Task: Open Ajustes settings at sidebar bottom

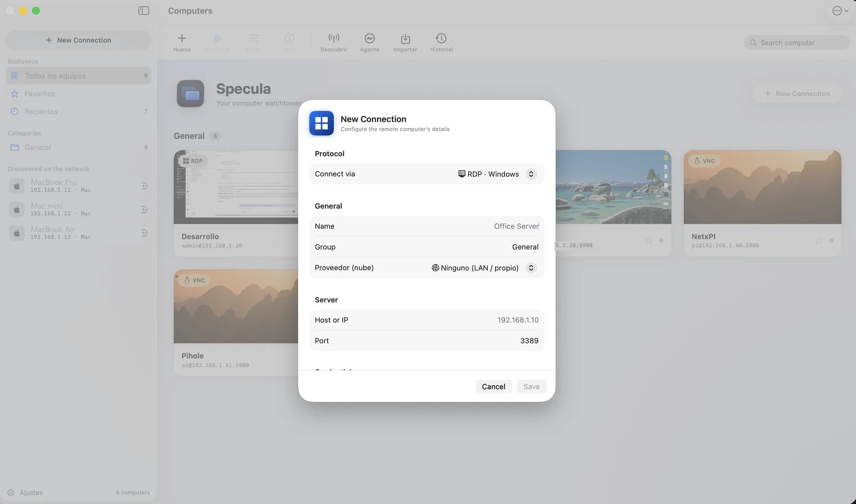Action: tap(26, 493)
